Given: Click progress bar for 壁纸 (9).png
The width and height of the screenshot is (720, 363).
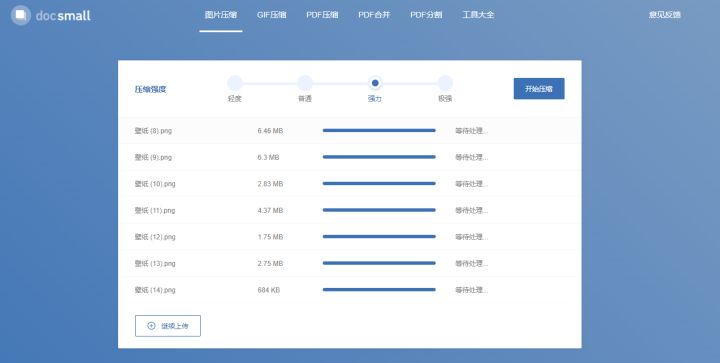Looking at the screenshot, I should (379, 157).
